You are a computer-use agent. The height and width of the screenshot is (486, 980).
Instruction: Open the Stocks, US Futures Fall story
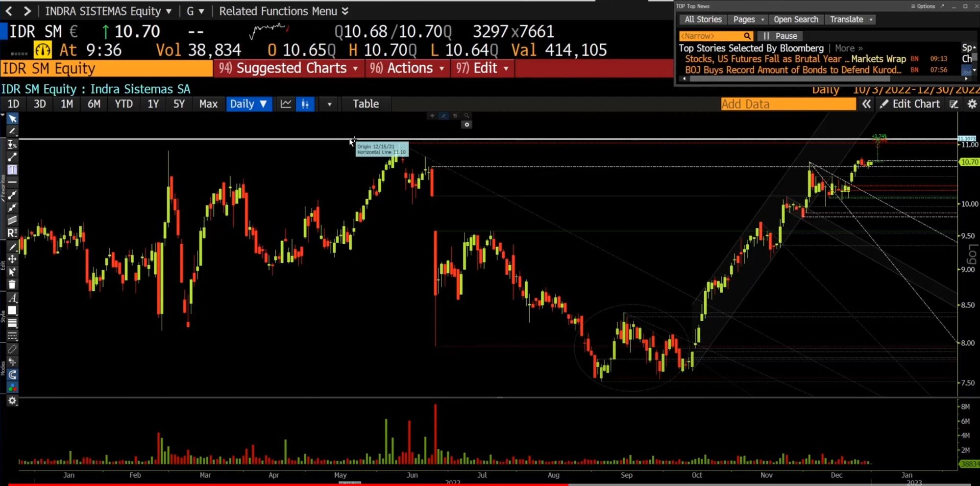(x=795, y=59)
